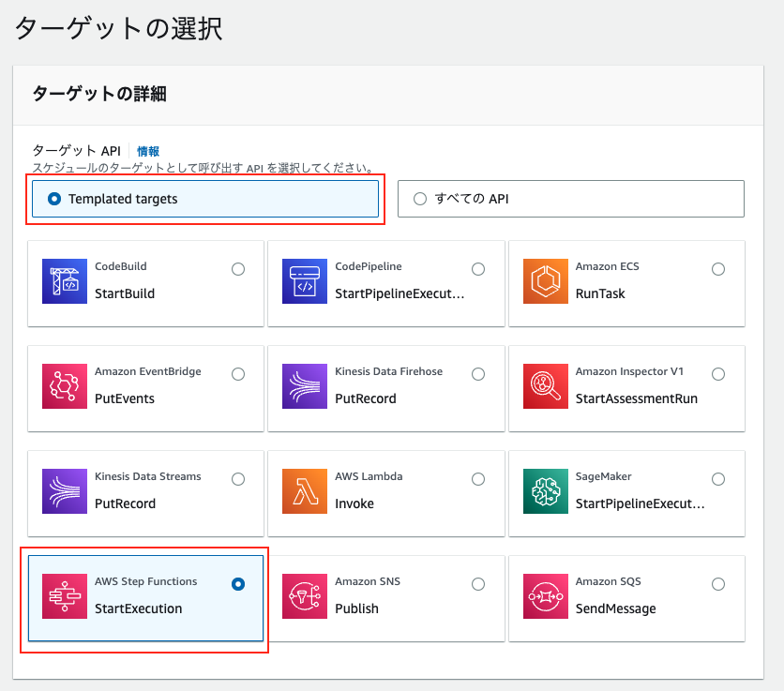The width and height of the screenshot is (784, 691).
Task: Choose the Amazon Inspector V1 radio button
Action: 718,374
